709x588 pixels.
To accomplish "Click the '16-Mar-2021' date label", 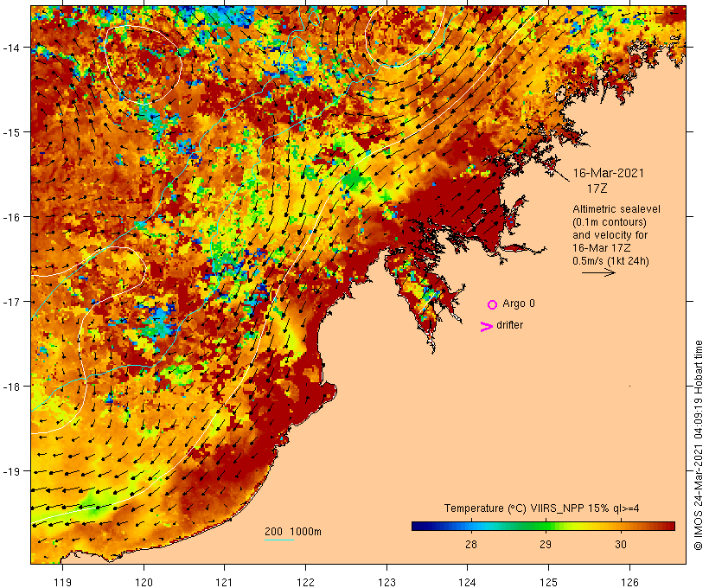I will 608,173.
